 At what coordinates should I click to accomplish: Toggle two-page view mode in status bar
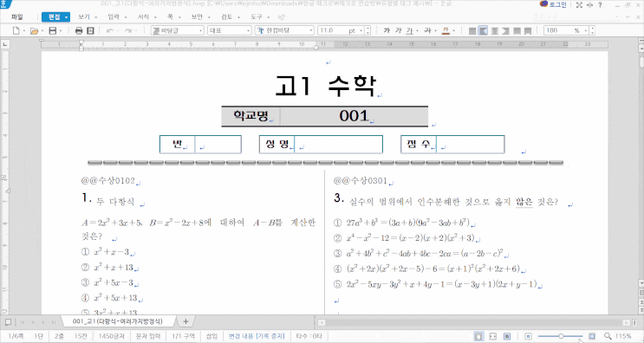pos(507,336)
